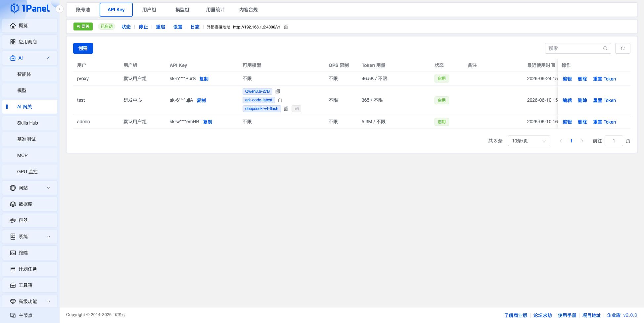Copy the deepseek-v4-flash model name
Screen dimensions: 644x323
tap(286, 109)
